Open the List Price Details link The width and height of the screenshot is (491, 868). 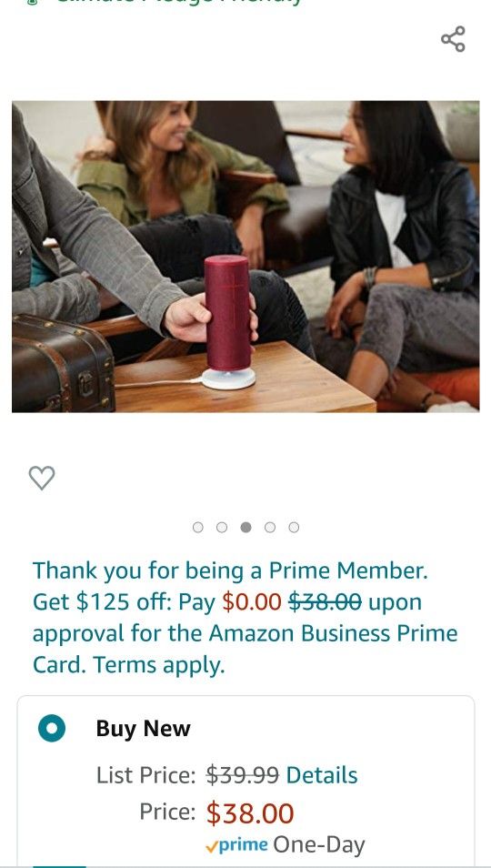pyautogui.click(x=322, y=775)
